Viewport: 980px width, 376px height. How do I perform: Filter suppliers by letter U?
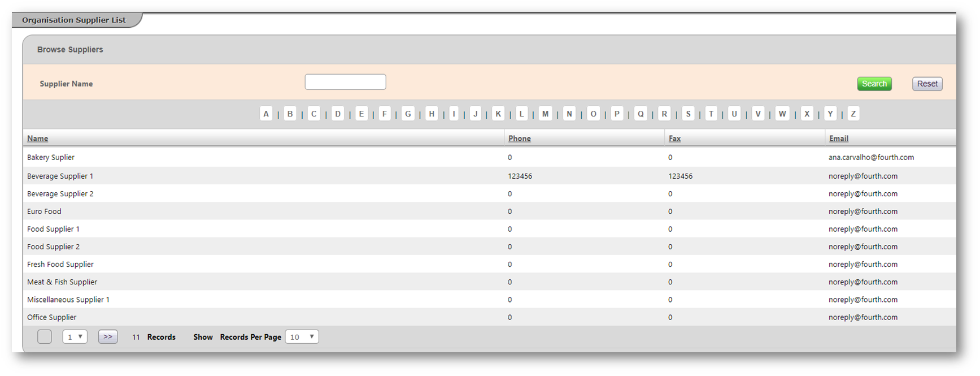(734, 114)
